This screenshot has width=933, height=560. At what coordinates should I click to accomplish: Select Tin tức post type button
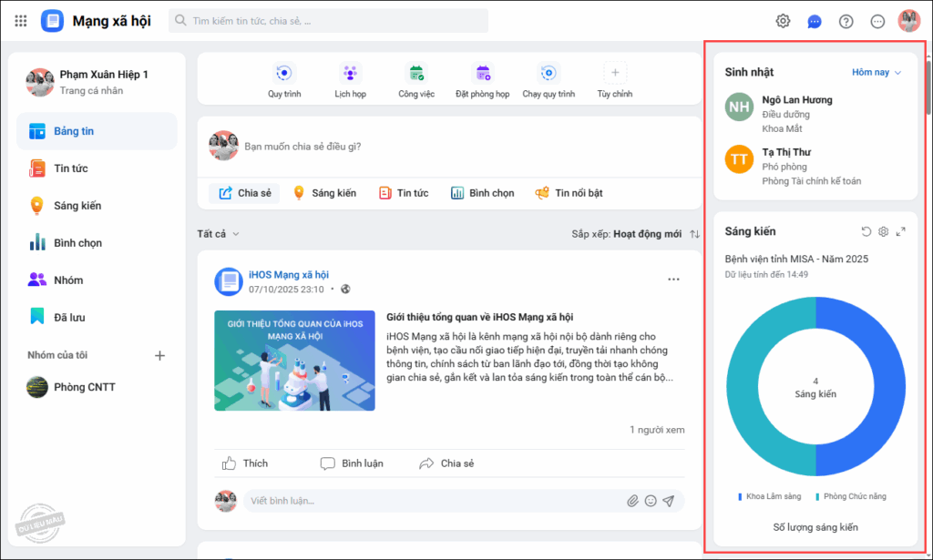pyautogui.click(x=404, y=193)
